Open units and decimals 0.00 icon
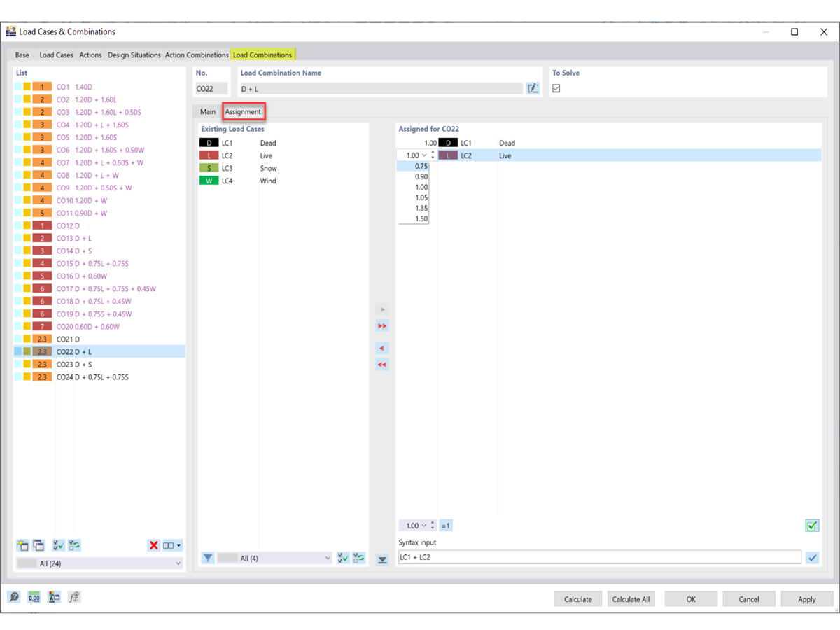Viewport: 840px width, 630px height. click(x=34, y=598)
